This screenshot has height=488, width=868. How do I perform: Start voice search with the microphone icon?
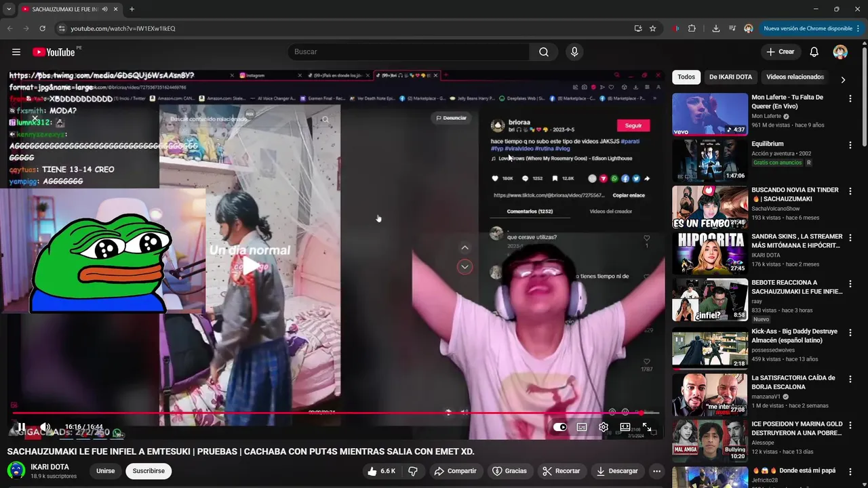[x=574, y=52]
